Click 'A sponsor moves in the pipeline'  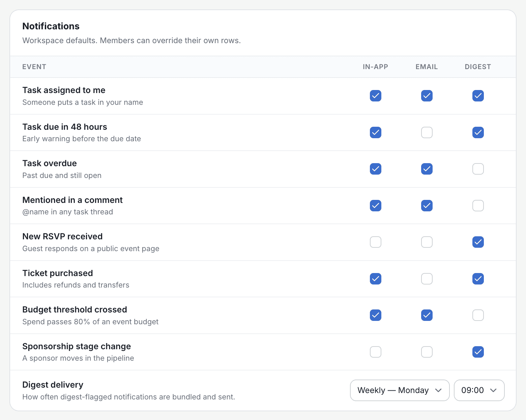pyautogui.click(x=78, y=358)
